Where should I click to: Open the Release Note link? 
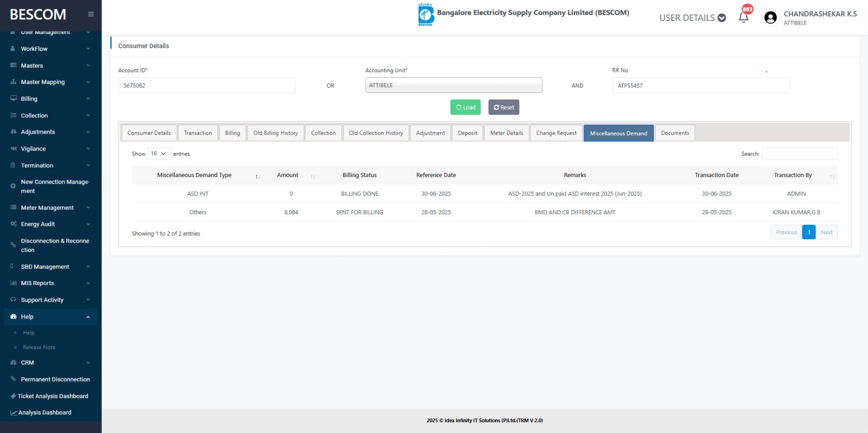[39, 347]
